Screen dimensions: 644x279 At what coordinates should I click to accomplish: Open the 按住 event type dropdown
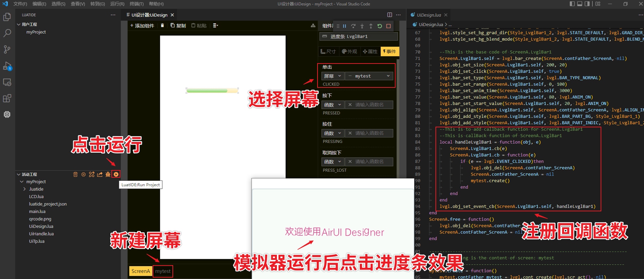point(333,133)
